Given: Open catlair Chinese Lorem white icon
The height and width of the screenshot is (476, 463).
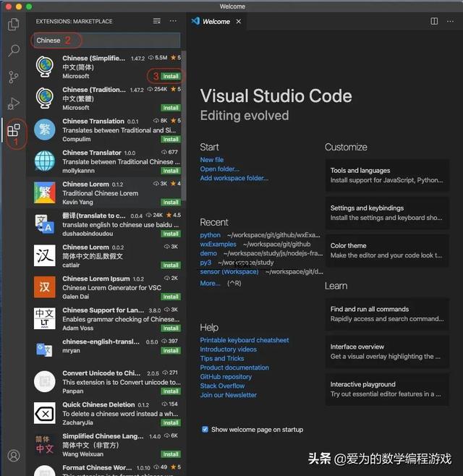Looking at the screenshot, I should (x=45, y=255).
